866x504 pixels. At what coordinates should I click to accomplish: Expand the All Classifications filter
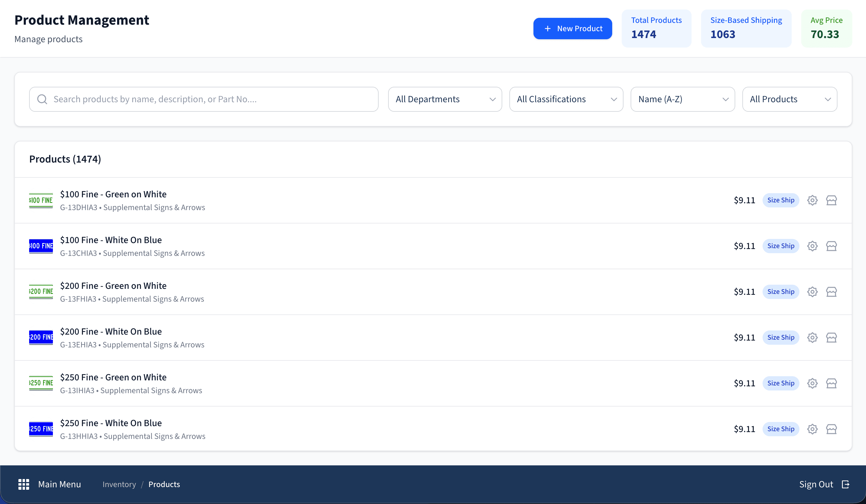[566, 99]
